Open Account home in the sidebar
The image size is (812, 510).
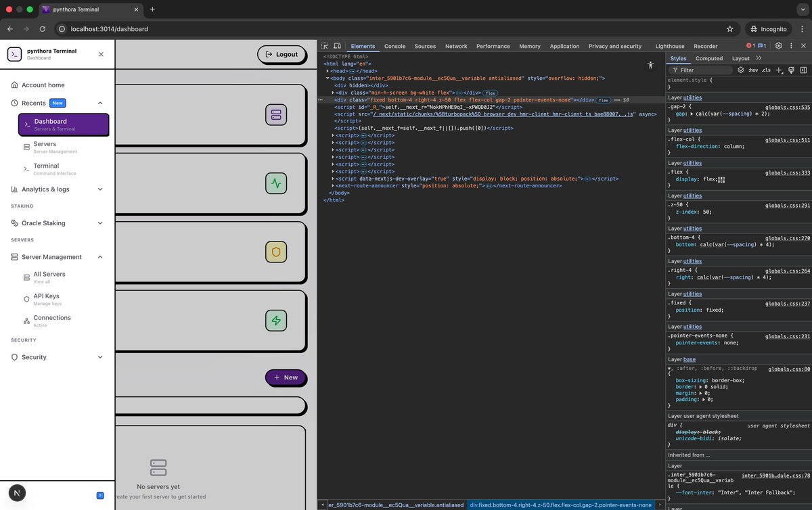click(x=43, y=85)
